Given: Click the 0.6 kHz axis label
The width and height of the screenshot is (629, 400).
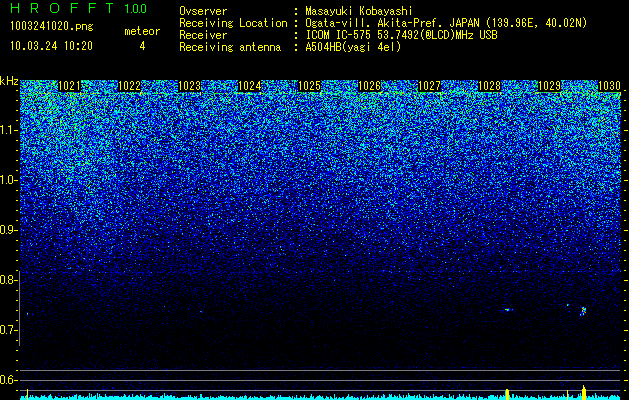Looking at the screenshot, I should (x=7, y=380).
